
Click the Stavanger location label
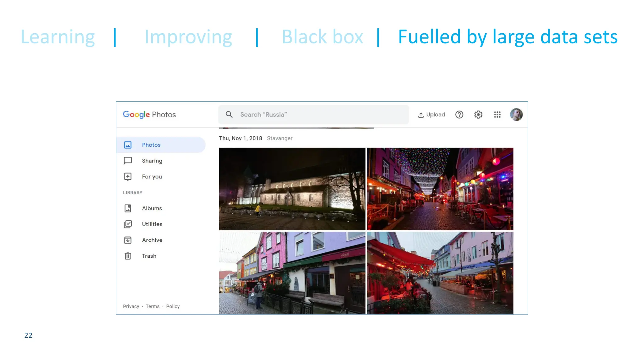280,138
